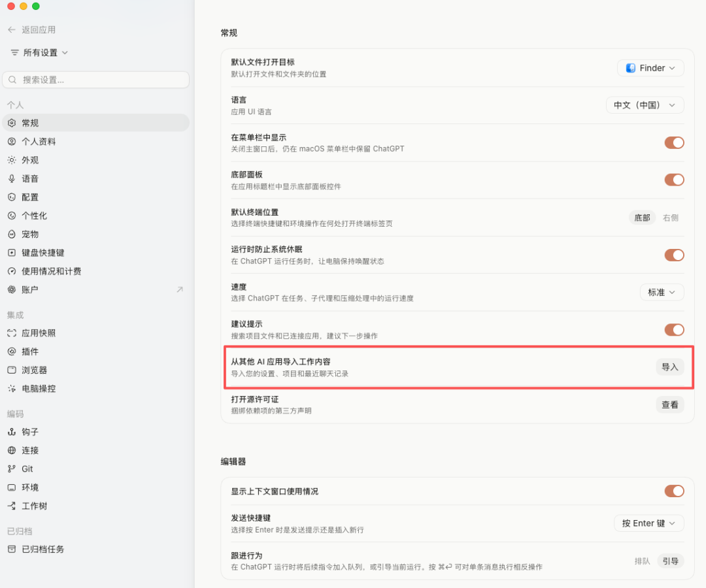Click the 导入 button
The height and width of the screenshot is (588, 706).
(x=670, y=367)
